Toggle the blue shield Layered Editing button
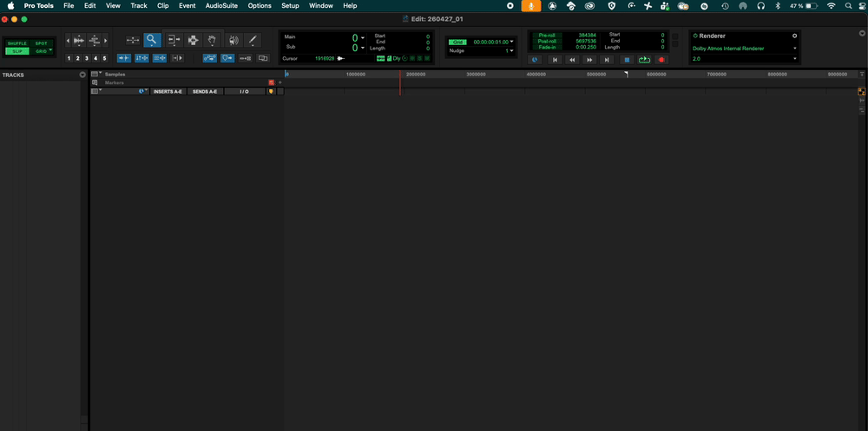Viewport: 868px width, 431px height. click(227, 57)
